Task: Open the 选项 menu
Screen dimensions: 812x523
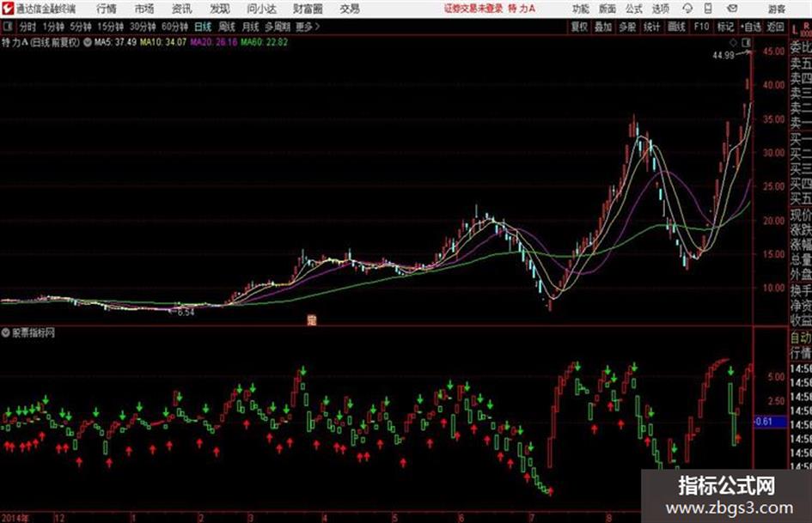Action: 660,9
